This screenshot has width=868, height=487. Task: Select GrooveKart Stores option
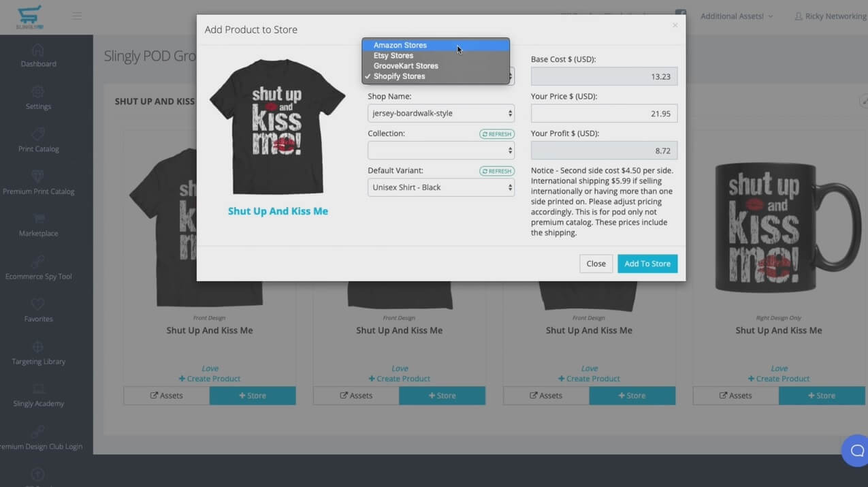tap(436, 66)
